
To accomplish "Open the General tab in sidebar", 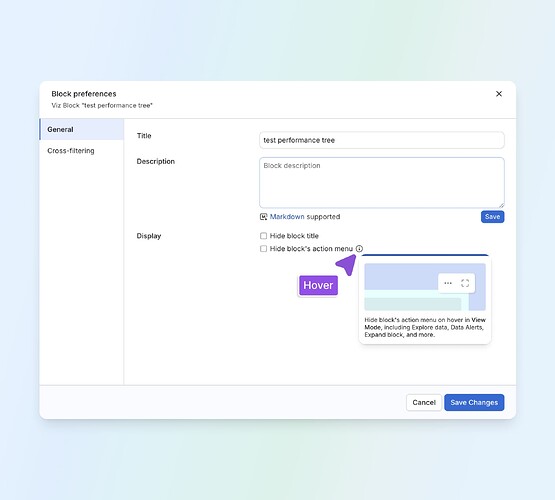I will click(81, 130).
